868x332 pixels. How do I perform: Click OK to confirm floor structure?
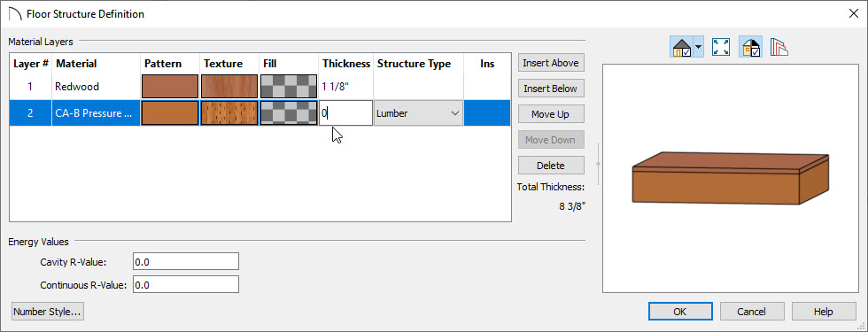[680, 312]
